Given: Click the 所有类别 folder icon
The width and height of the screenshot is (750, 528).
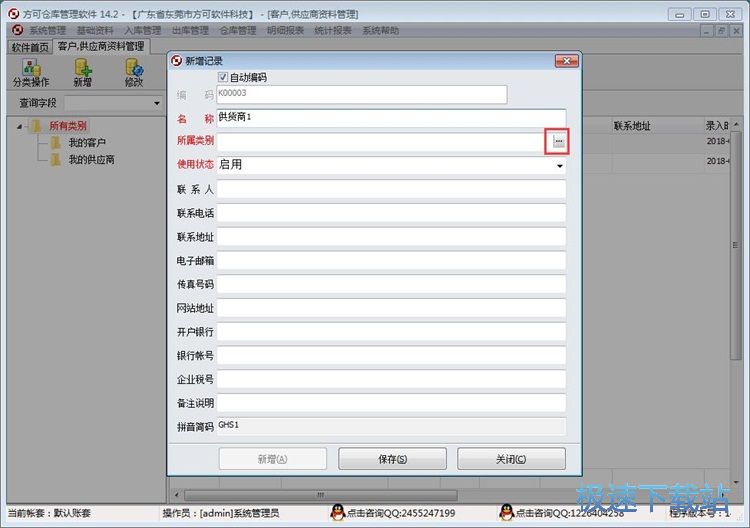Looking at the screenshot, I should [x=36, y=126].
